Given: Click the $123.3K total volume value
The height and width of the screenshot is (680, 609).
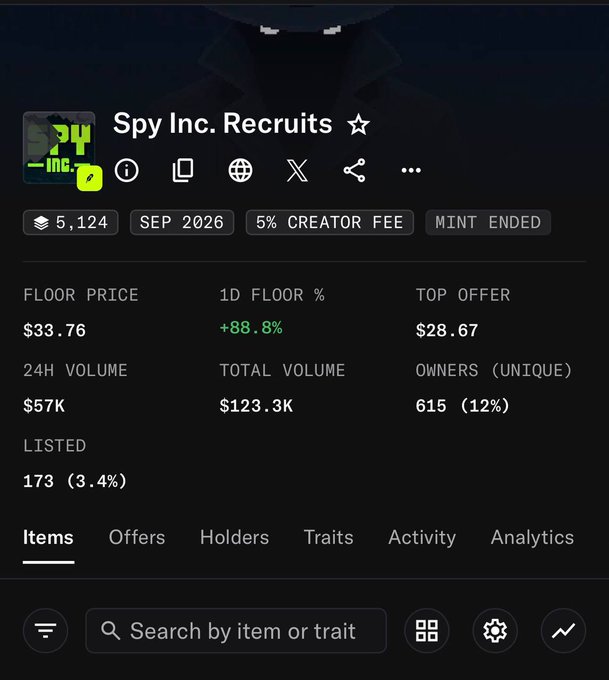Looking at the screenshot, I should tap(256, 406).
